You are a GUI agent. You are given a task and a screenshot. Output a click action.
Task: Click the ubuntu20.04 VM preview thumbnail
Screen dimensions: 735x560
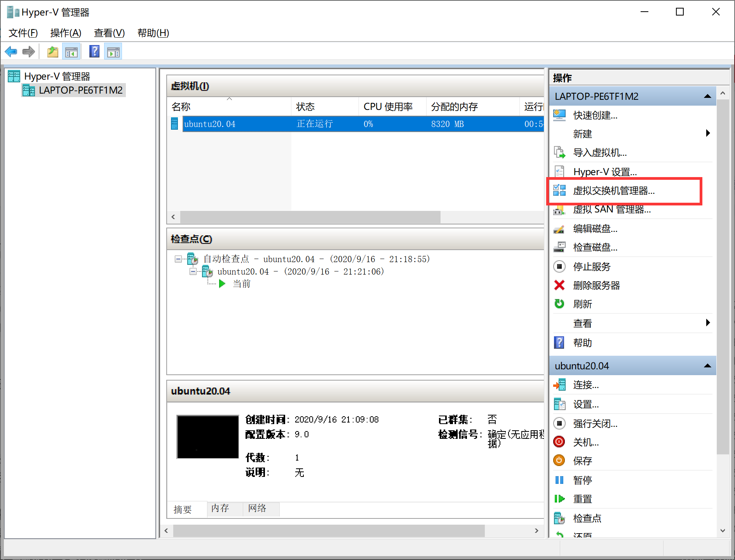pyautogui.click(x=208, y=437)
